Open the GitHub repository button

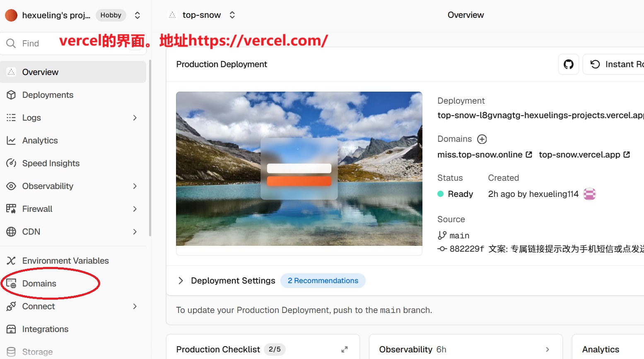569,64
